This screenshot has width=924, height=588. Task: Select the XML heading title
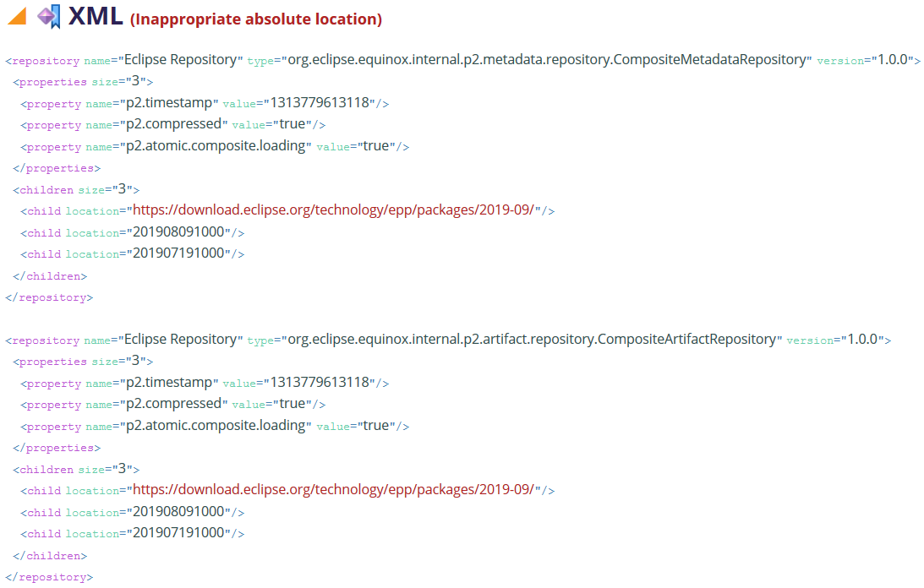click(96, 17)
